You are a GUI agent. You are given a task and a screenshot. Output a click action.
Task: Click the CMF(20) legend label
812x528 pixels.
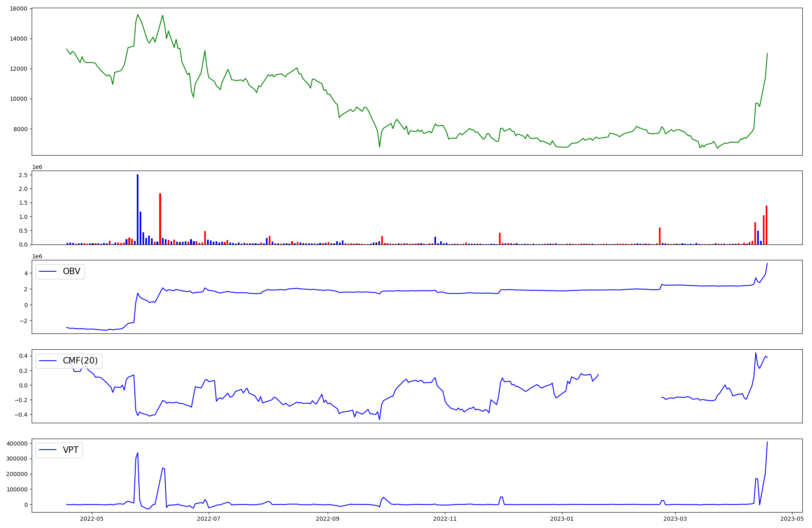click(x=80, y=361)
